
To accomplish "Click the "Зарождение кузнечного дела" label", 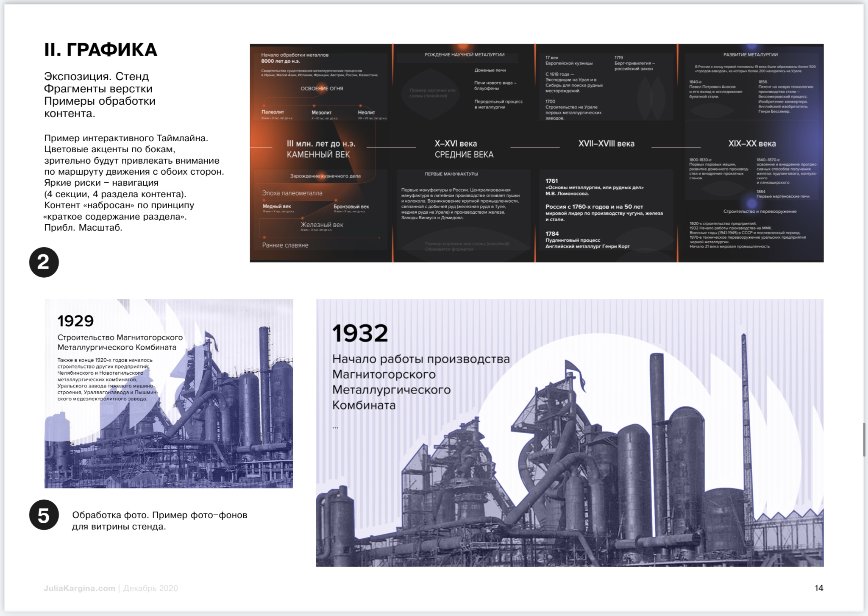I will coord(325,176).
